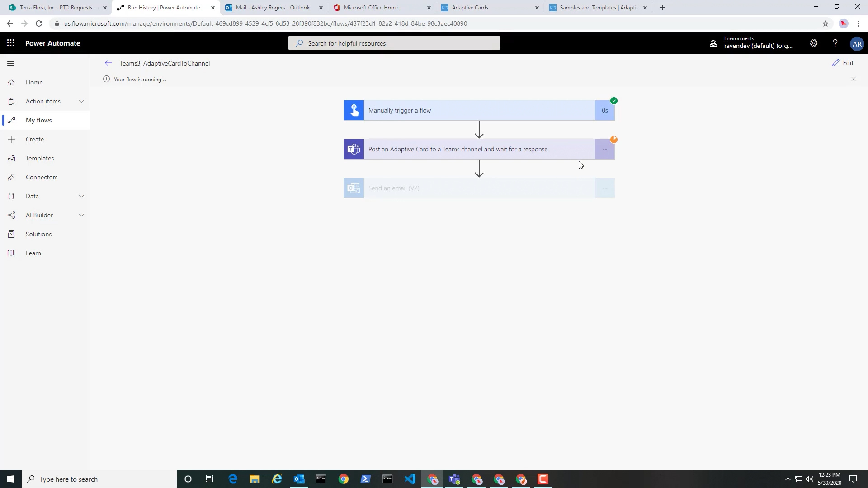Click the orange running status badge

point(614,140)
